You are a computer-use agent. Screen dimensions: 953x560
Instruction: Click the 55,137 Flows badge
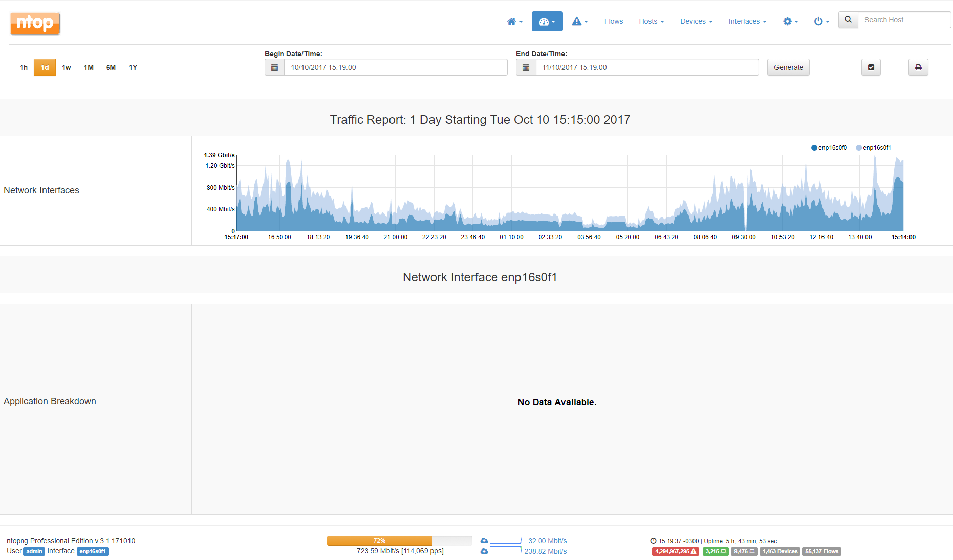[x=821, y=551]
